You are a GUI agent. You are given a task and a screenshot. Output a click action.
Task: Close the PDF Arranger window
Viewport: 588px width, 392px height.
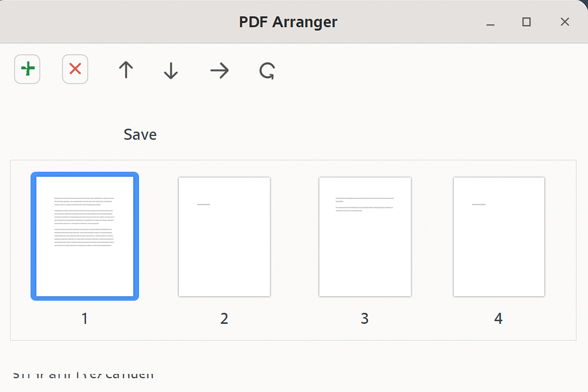pos(565,22)
